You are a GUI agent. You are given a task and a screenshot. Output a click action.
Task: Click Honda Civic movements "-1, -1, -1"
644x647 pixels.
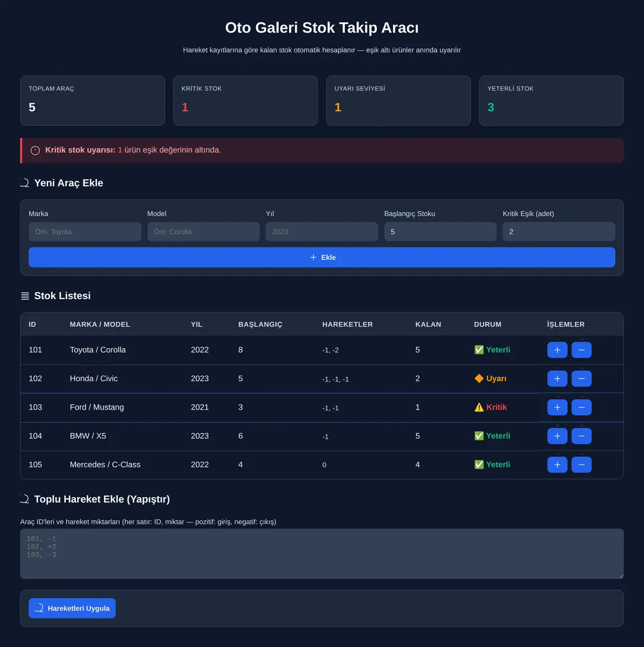(x=335, y=379)
